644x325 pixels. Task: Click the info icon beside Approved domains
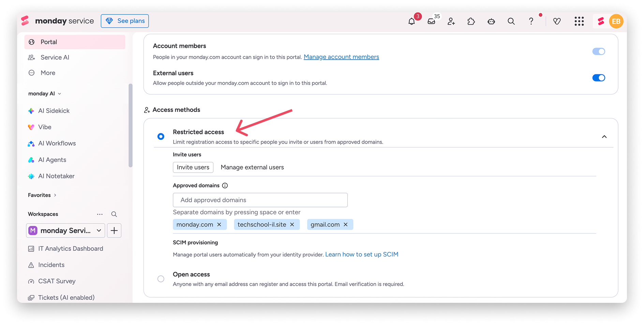point(225,186)
